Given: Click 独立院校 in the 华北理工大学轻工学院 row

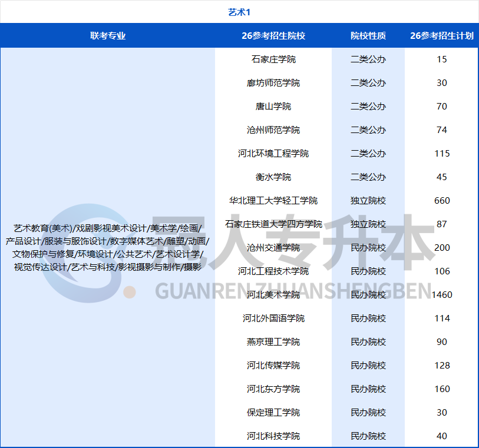Looking at the screenshot, I should coord(368,201).
